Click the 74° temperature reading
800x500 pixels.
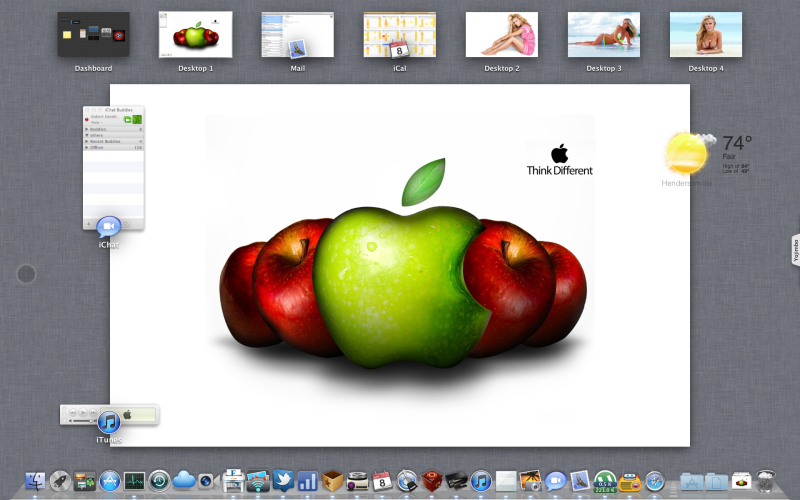pos(737,143)
